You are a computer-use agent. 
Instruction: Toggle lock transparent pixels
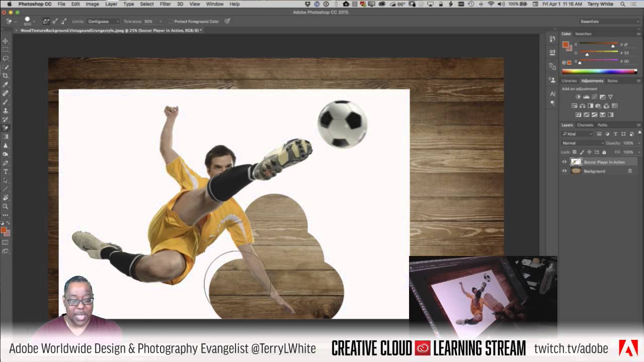tap(575, 152)
